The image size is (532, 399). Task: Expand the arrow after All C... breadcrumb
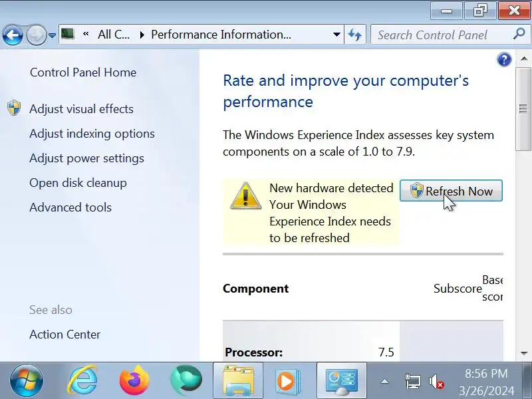click(x=142, y=35)
